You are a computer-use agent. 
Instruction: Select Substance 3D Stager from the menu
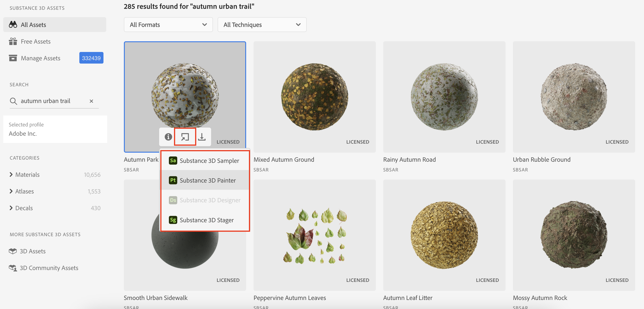tap(207, 220)
